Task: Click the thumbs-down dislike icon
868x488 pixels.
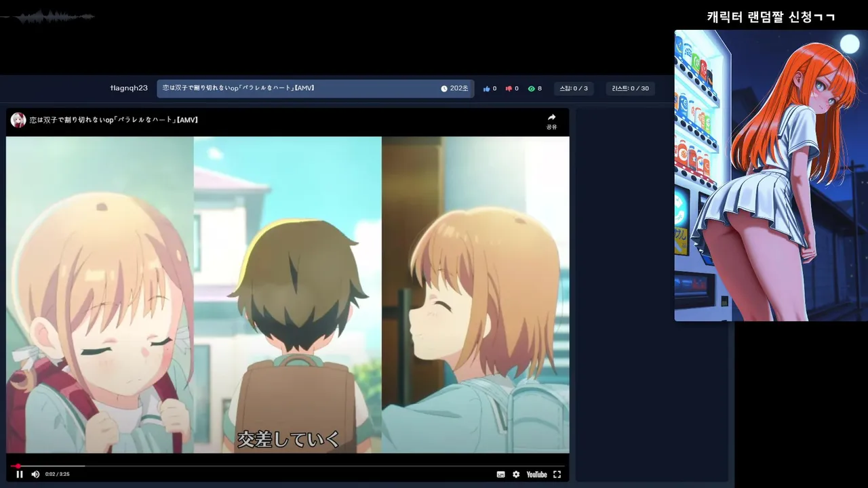Action: click(x=509, y=89)
